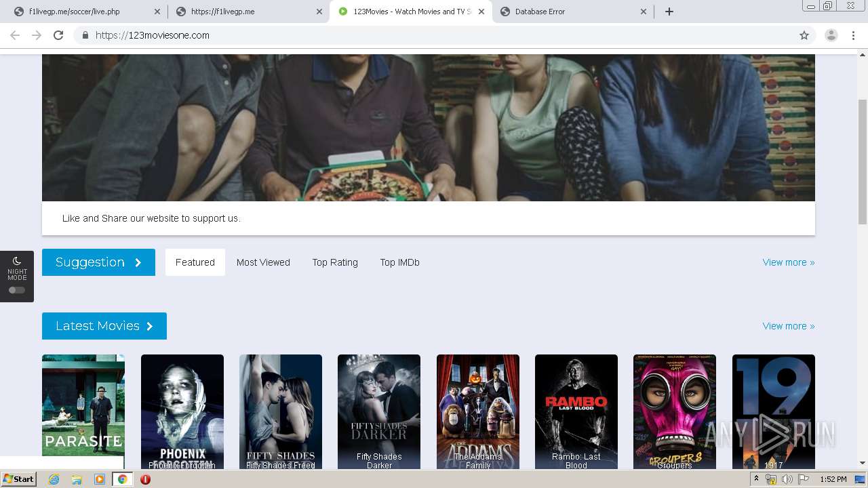Open the Fifty Shades Freed poster
This screenshot has width=868, height=488.
281,411
